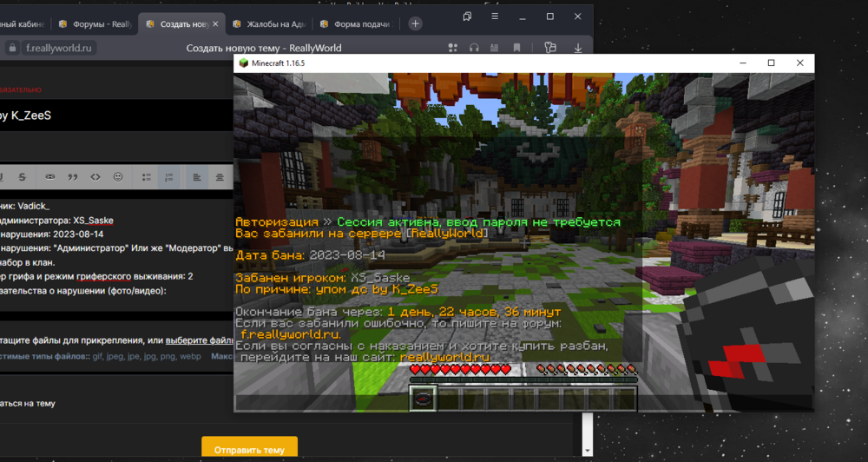The image size is (868, 462).
Task: Toggle the numbered list in the editor
Action: click(169, 177)
